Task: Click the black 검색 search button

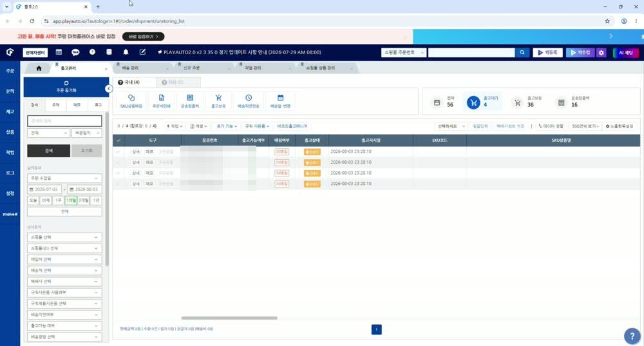Action: click(48, 151)
